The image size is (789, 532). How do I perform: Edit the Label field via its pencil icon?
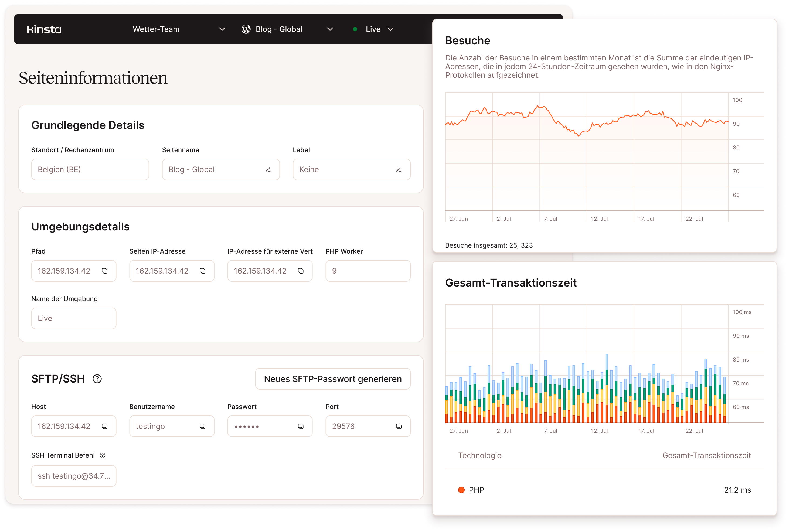399,169
